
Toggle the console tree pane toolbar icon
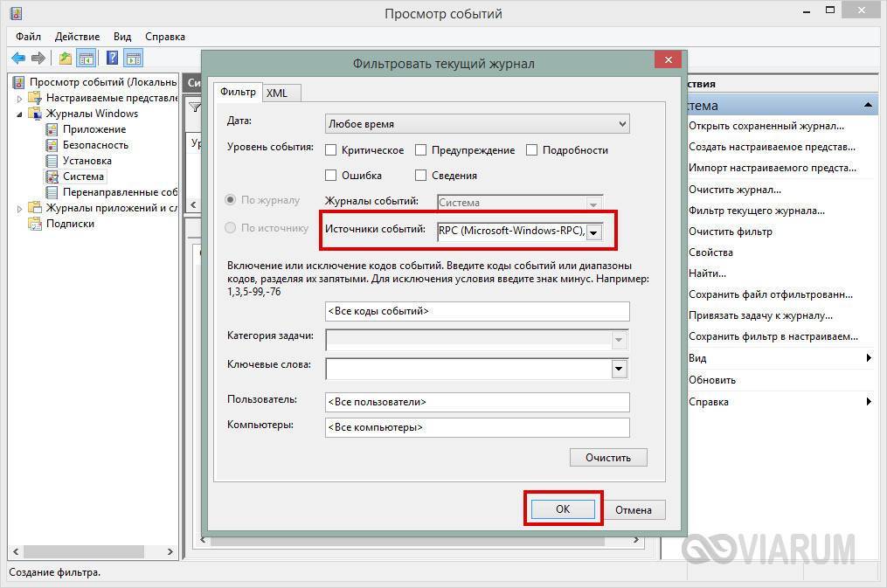point(87,59)
